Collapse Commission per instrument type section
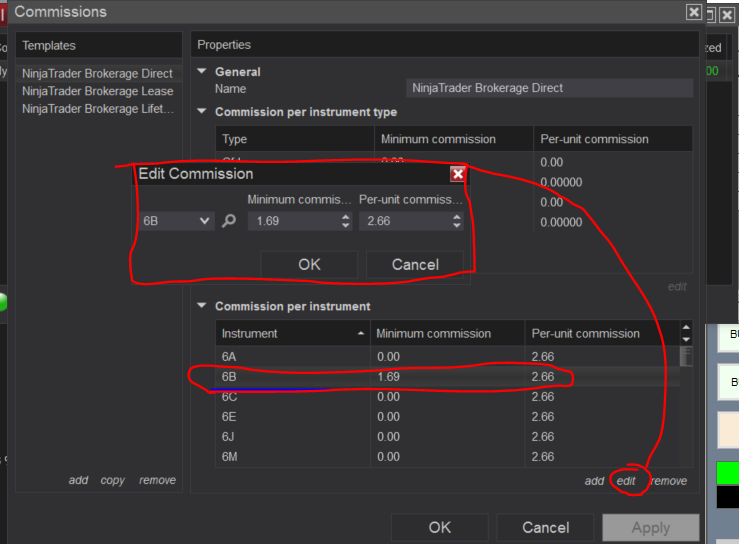Image resolution: width=739 pixels, height=544 pixels. pyautogui.click(x=202, y=111)
